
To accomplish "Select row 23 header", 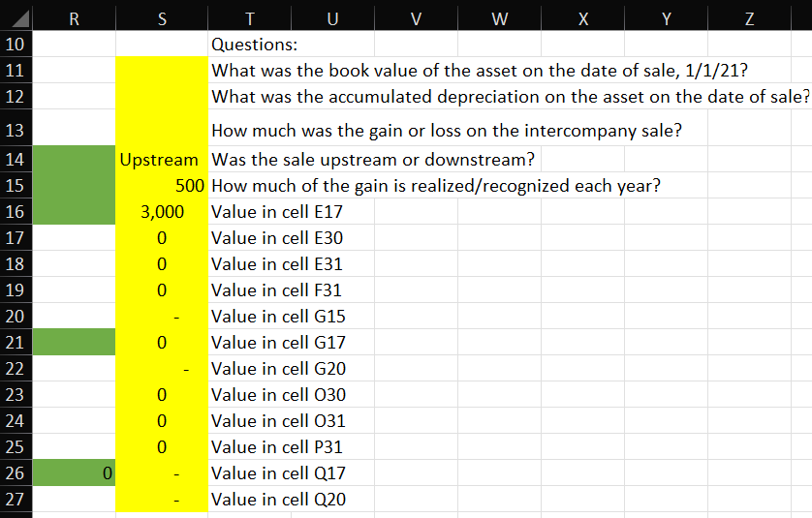I will pos(16,394).
